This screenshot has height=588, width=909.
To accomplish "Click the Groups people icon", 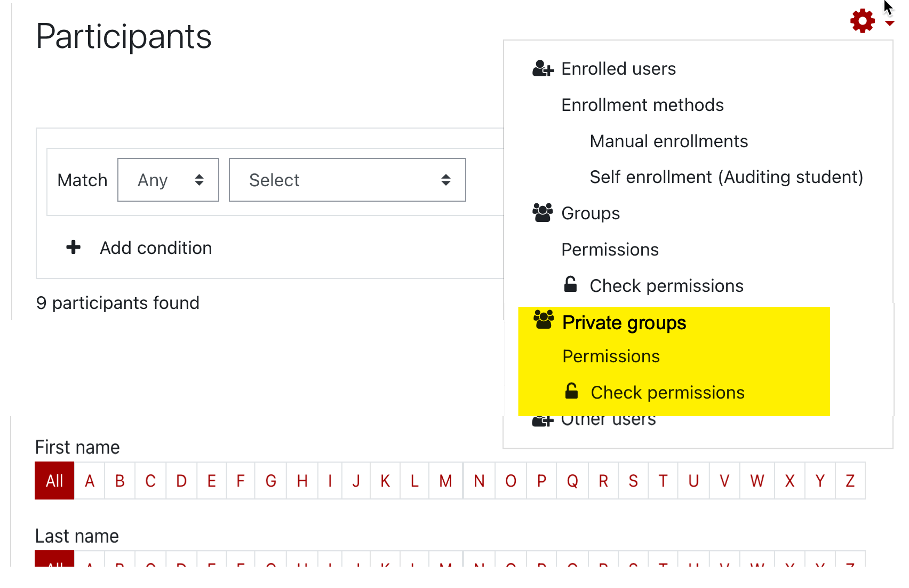I will coord(543,213).
